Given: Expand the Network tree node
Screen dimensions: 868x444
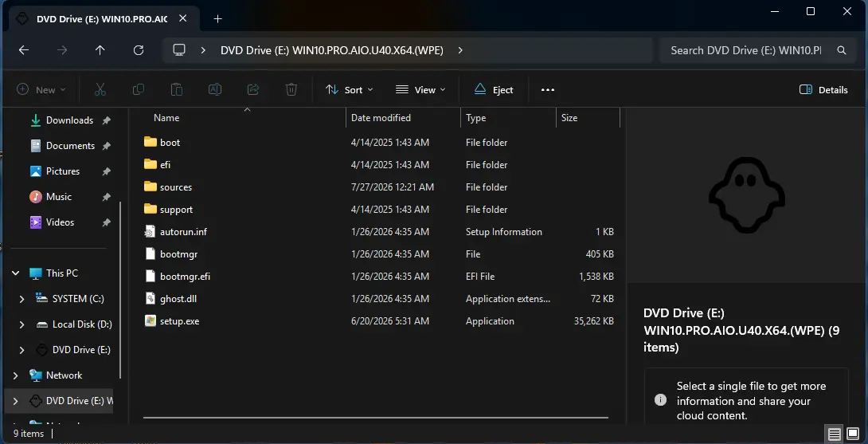Looking at the screenshot, I should click(x=15, y=375).
